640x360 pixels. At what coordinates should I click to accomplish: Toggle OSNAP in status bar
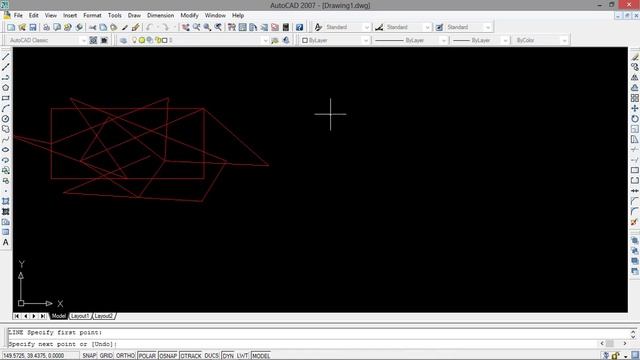168,356
